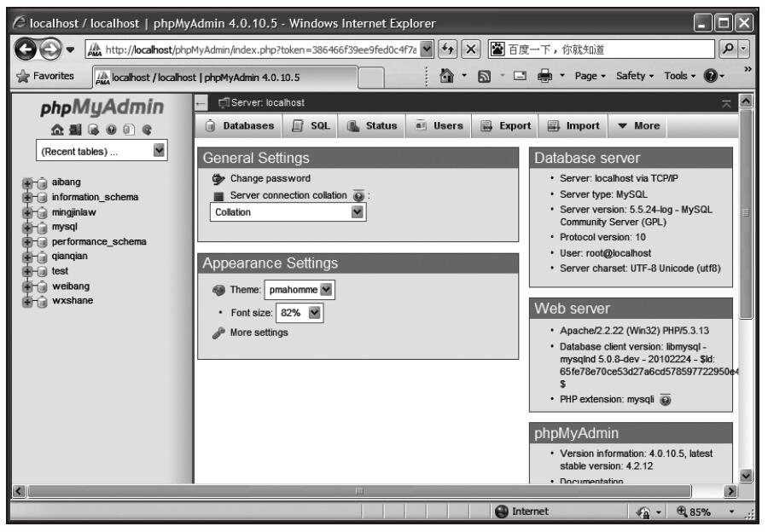Expand the test database node
The height and width of the screenshot is (532, 768).
tap(27, 271)
